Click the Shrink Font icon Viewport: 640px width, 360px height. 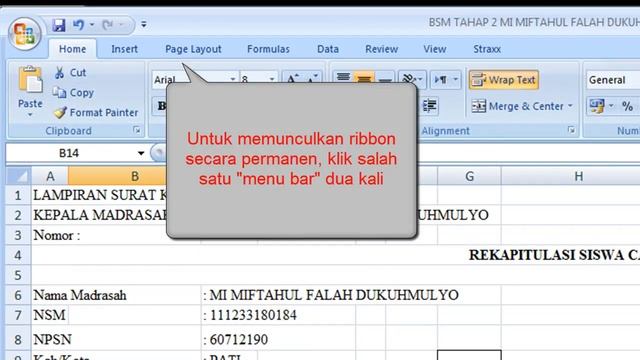click(312, 78)
